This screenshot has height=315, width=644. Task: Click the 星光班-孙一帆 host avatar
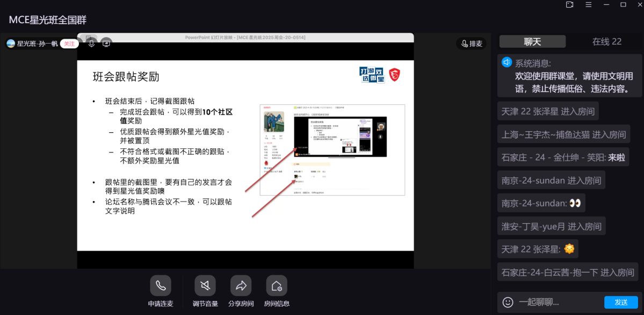(x=11, y=44)
